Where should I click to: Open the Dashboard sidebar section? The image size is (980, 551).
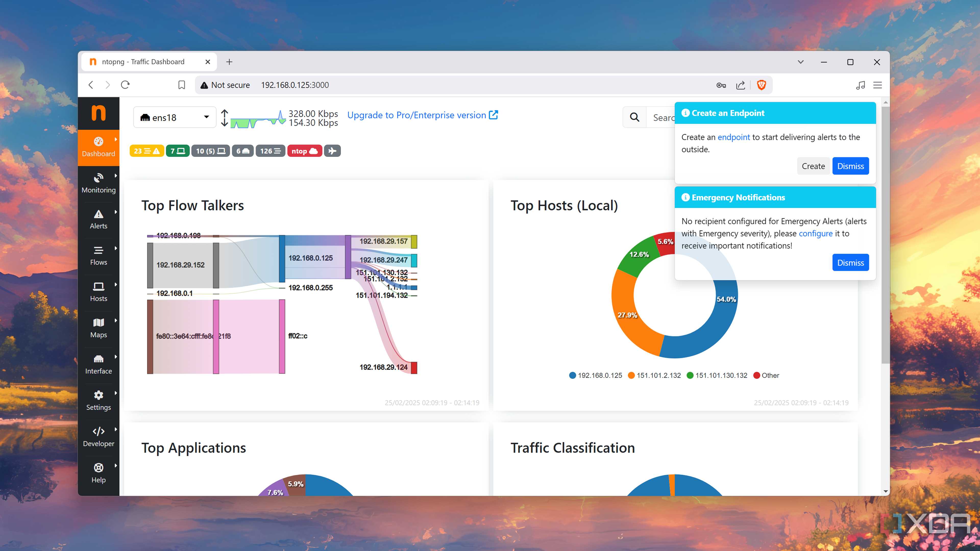coord(99,147)
